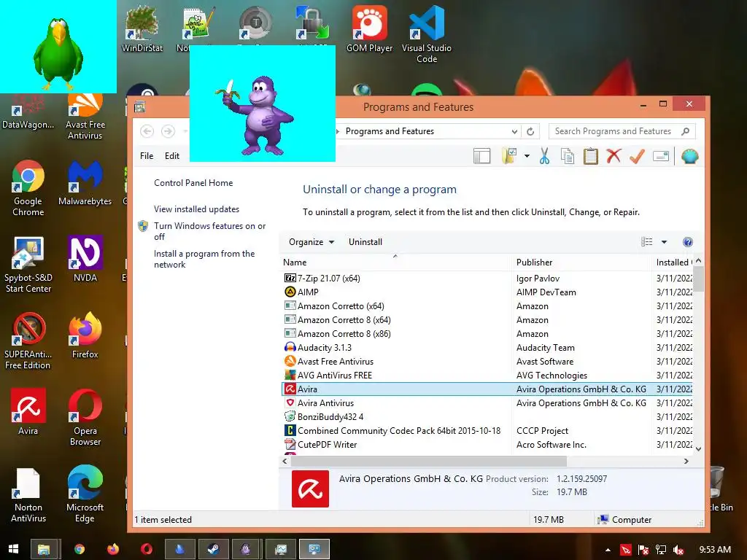Click the Search Programs and Features field
This screenshot has width=747, height=560.
pos(622,131)
